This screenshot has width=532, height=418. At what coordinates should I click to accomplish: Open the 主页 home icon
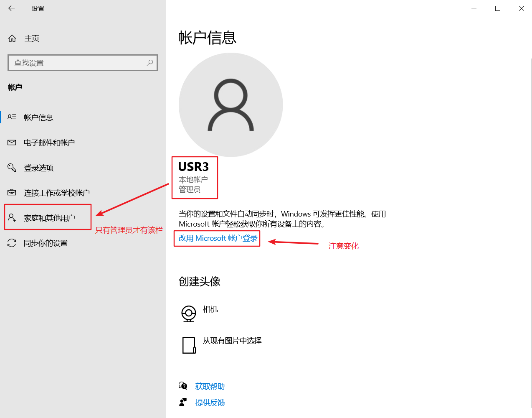coord(12,38)
